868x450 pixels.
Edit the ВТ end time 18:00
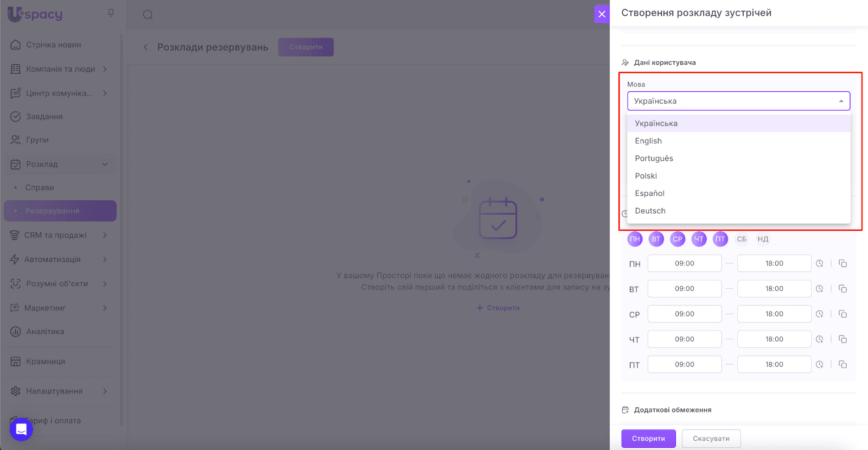click(774, 289)
